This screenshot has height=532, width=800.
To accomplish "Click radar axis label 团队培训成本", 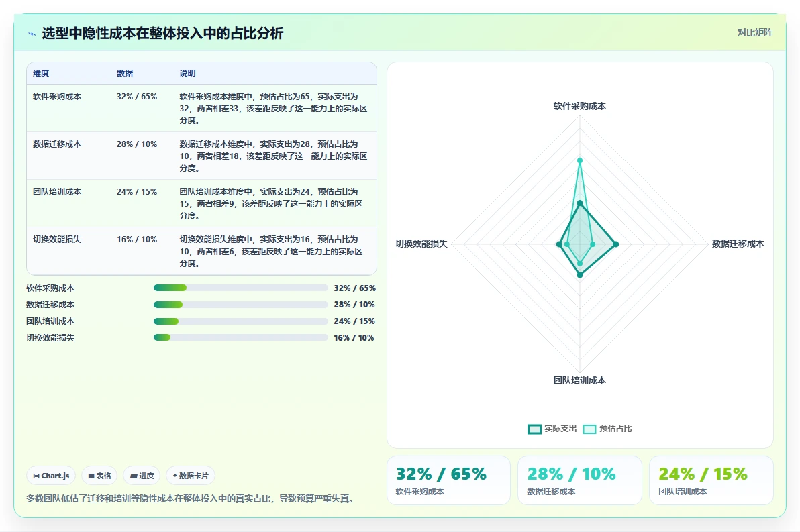I will 580,380.
